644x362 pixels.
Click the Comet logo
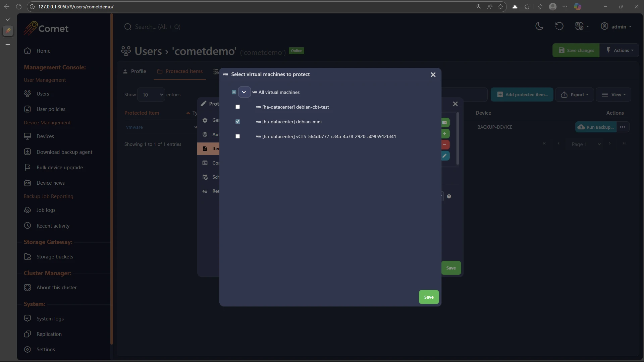coord(46,28)
